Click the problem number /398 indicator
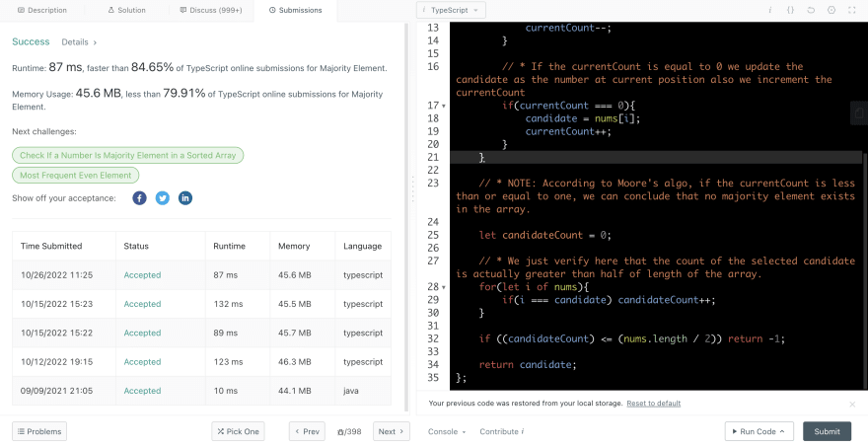868x447 pixels. click(x=349, y=432)
